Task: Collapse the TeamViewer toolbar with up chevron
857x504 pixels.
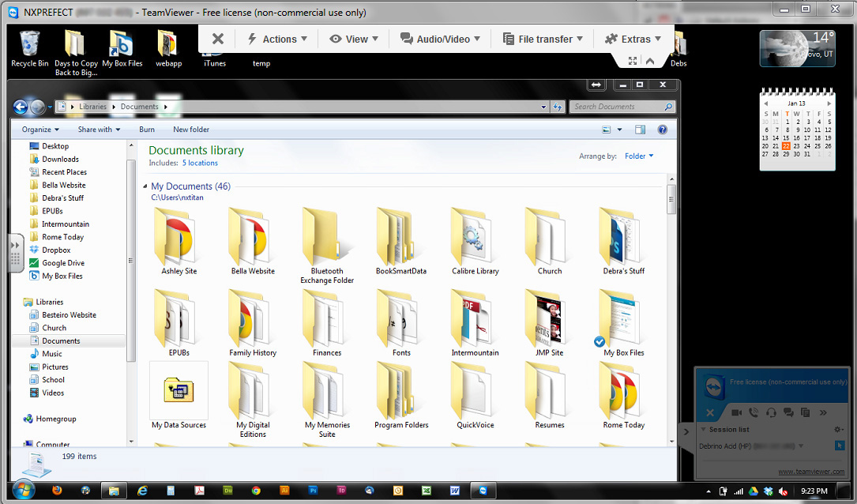Action: pos(650,61)
